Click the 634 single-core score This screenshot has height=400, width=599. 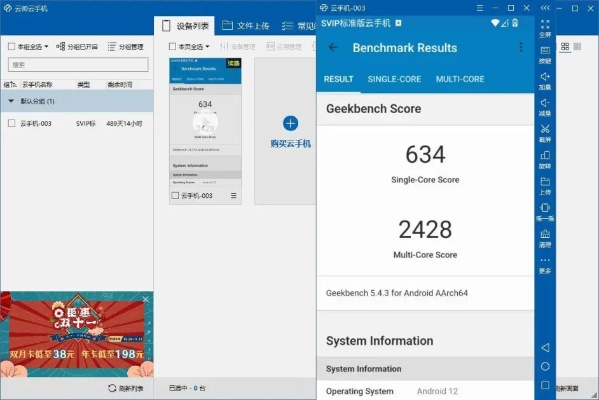pyautogui.click(x=425, y=154)
